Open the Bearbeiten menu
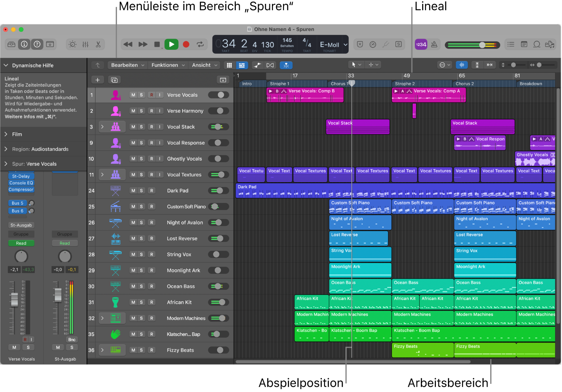This screenshot has width=562, height=392. 128,65
